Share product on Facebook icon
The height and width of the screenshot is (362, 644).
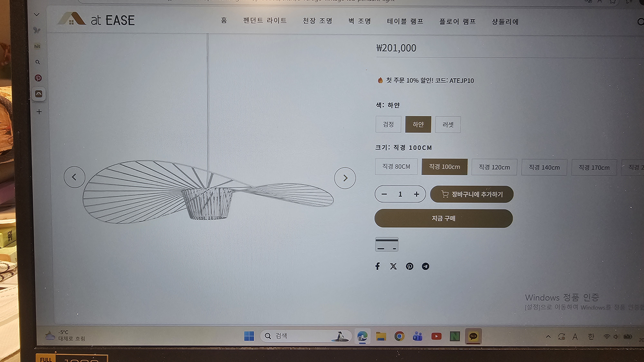click(378, 266)
